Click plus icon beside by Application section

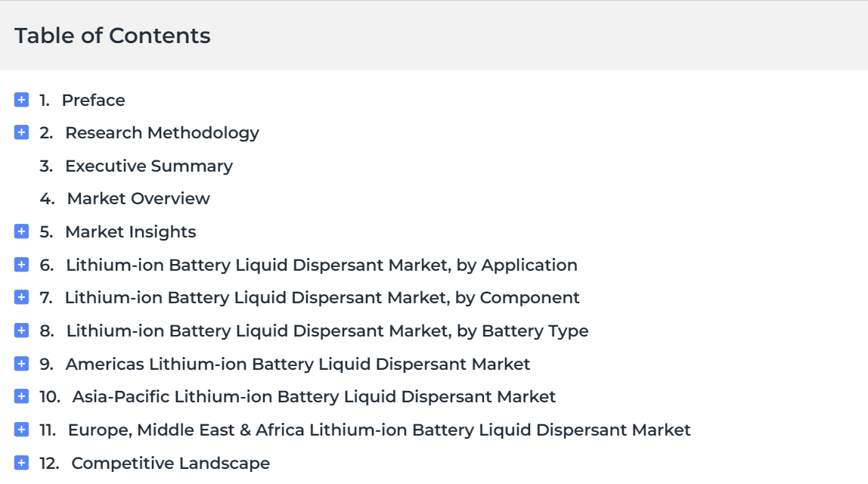click(x=22, y=265)
